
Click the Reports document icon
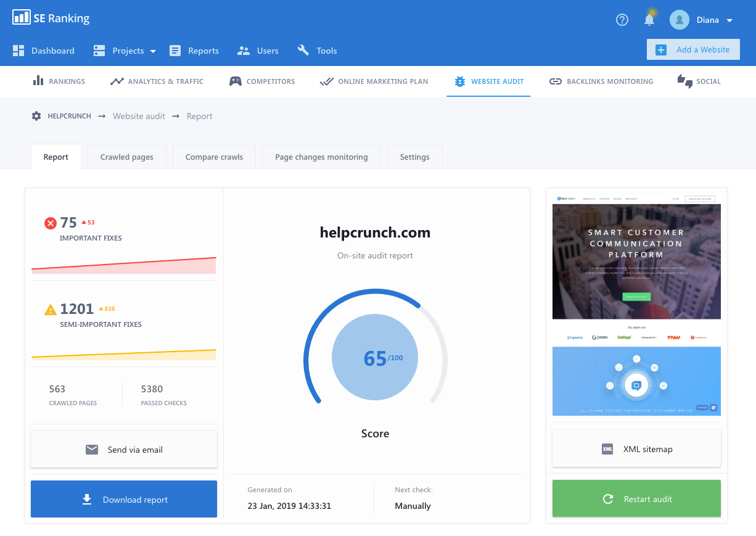tap(175, 51)
